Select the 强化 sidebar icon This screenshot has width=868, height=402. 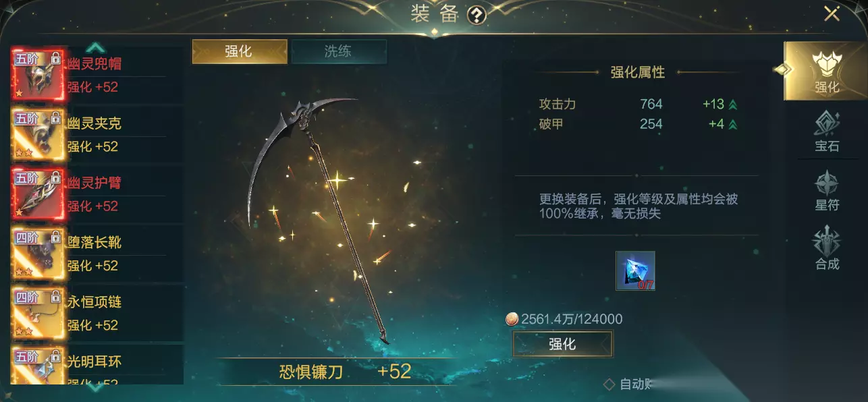click(x=826, y=71)
